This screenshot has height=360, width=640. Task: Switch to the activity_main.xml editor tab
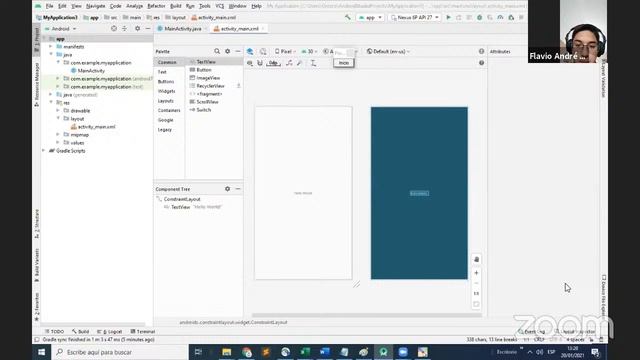(239, 29)
